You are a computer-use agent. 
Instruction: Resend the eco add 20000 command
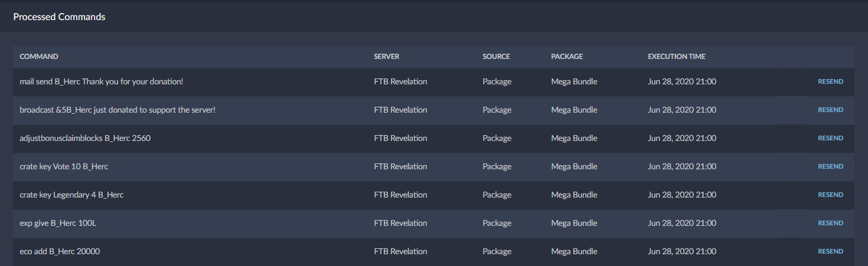[x=830, y=251]
